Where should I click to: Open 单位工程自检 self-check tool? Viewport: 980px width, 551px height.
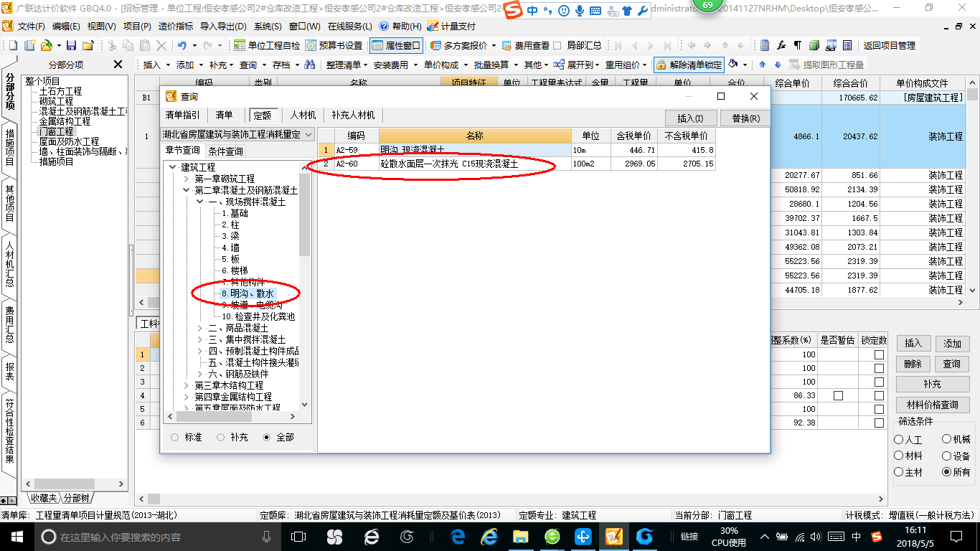coord(267,45)
